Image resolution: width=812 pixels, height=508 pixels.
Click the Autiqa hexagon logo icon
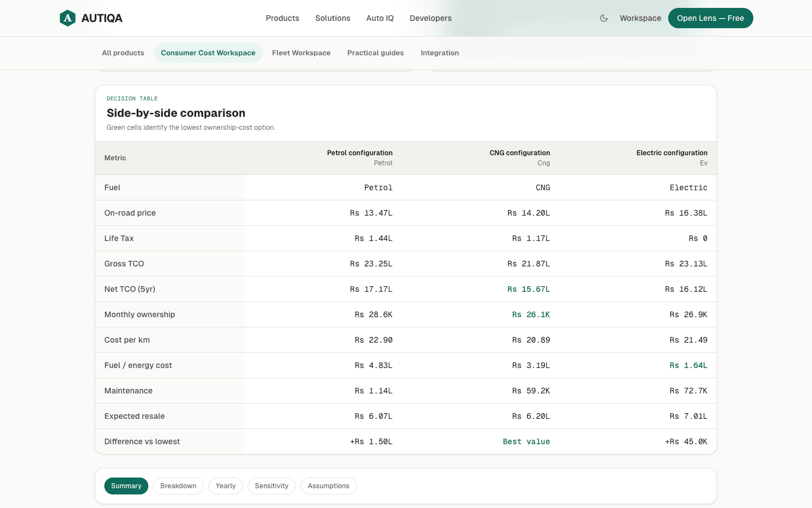click(x=68, y=18)
